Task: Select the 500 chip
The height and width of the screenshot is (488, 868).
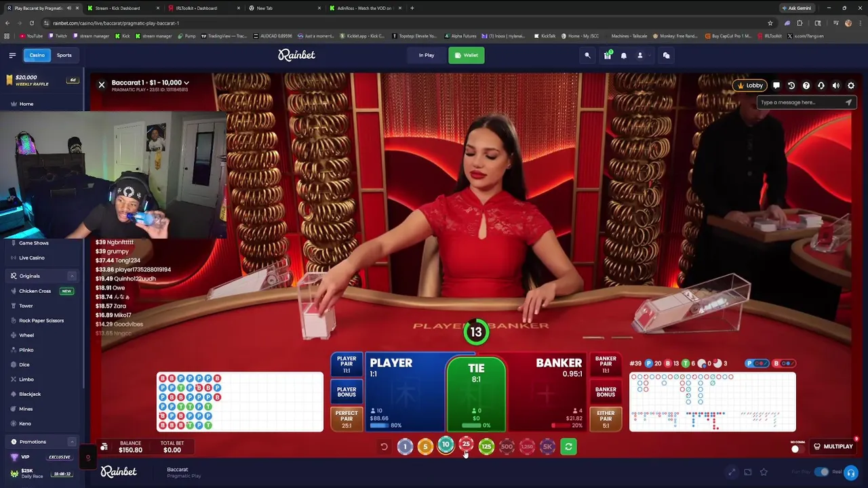Action: [507, 446]
